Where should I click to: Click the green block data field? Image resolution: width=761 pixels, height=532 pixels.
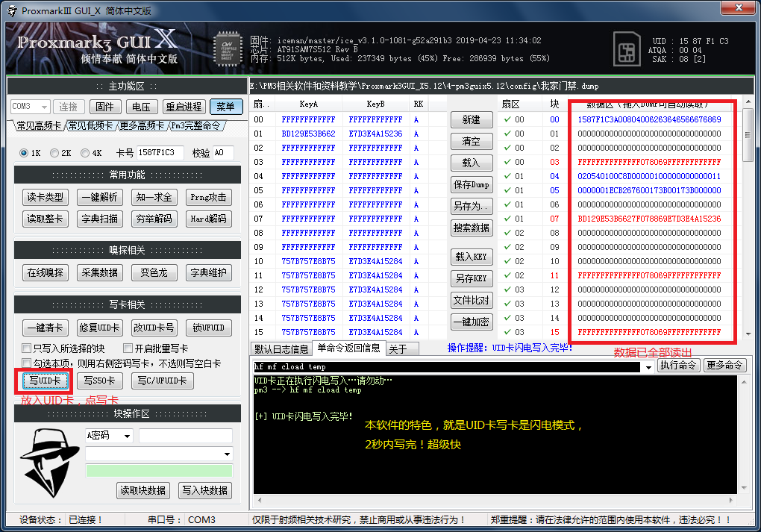pos(159,471)
